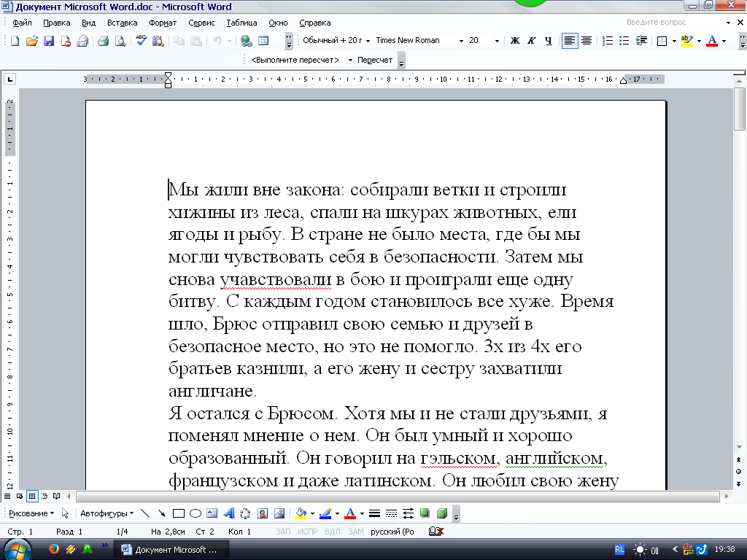
Task: Select the Arrow drawing tool
Action: (x=162, y=513)
